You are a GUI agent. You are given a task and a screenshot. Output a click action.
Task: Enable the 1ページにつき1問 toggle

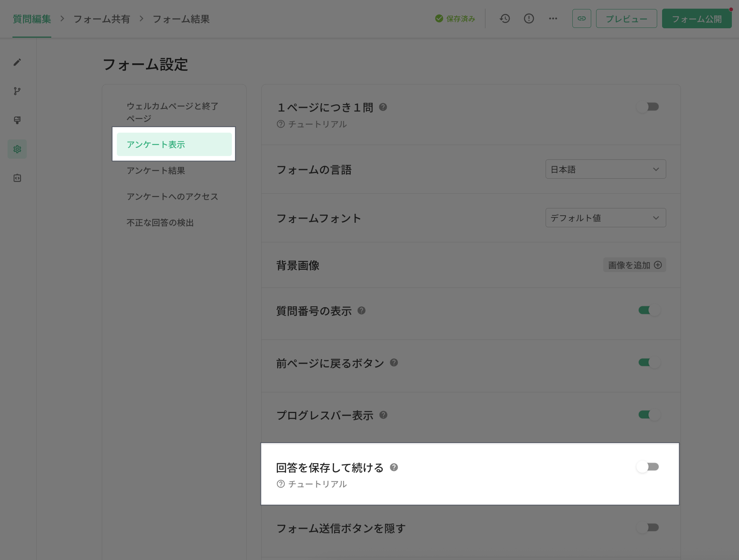647,107
